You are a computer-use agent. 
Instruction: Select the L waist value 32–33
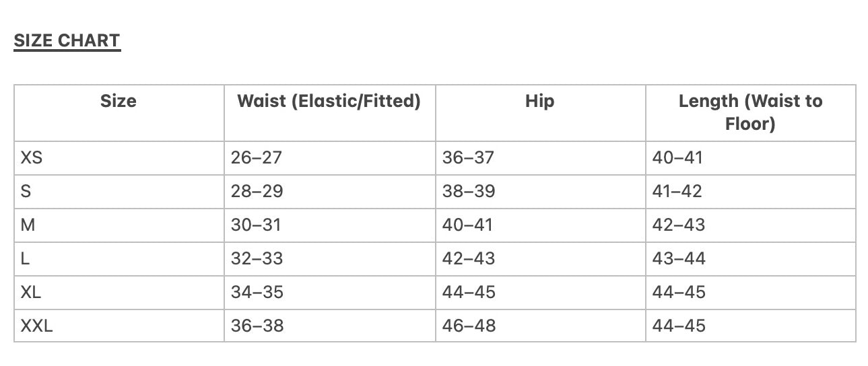(x=257, y=258)
